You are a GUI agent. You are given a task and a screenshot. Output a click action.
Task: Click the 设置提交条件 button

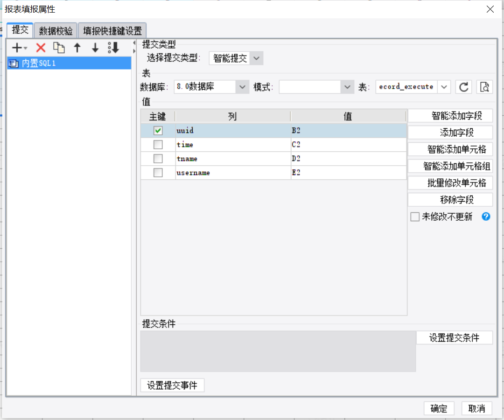454,338
